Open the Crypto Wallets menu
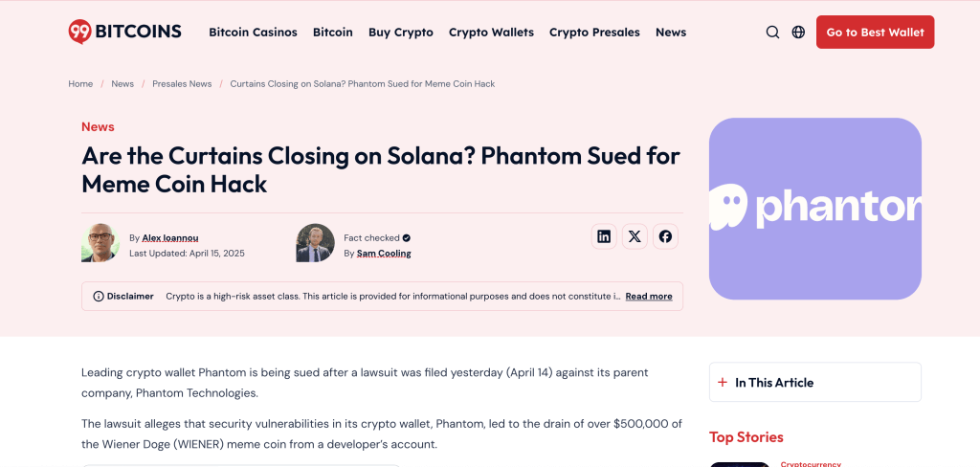 (491, 33)
